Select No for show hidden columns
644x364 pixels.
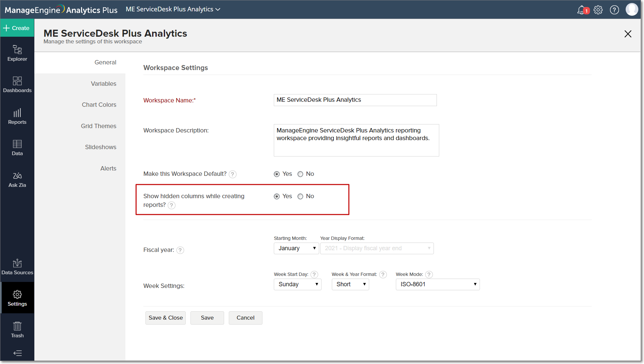[300, 197]
